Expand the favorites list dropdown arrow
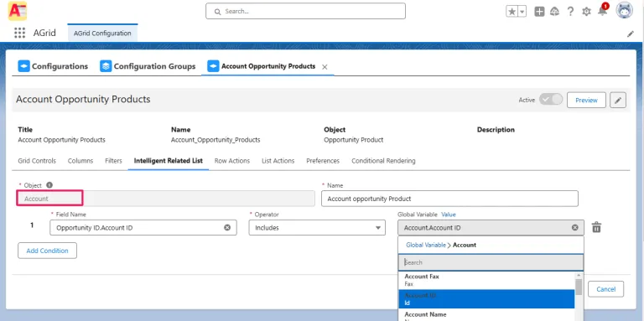 pyautogui.click(x=522, y=12)
